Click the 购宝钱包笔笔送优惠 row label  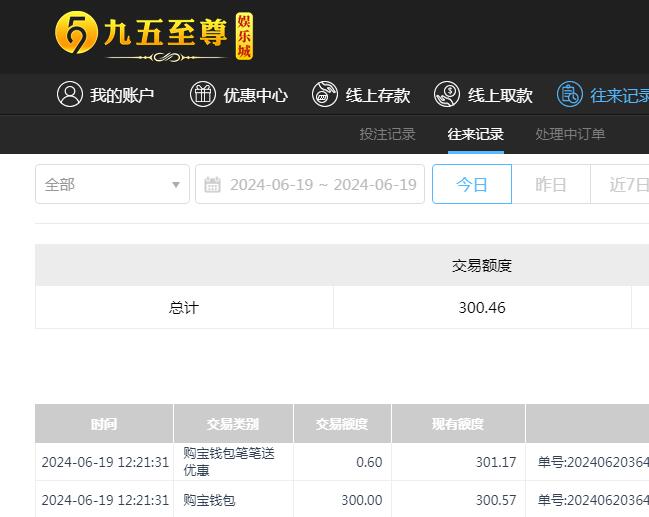229,462
